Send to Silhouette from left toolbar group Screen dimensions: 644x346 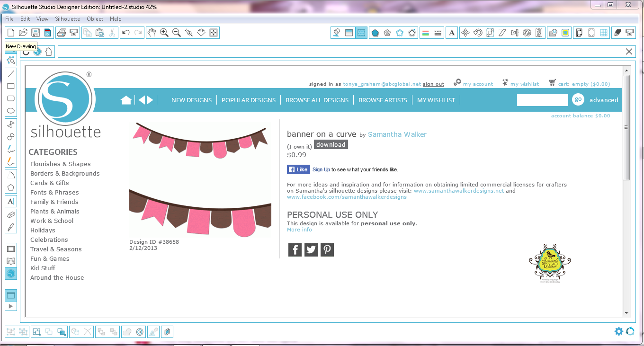point(73,33)
